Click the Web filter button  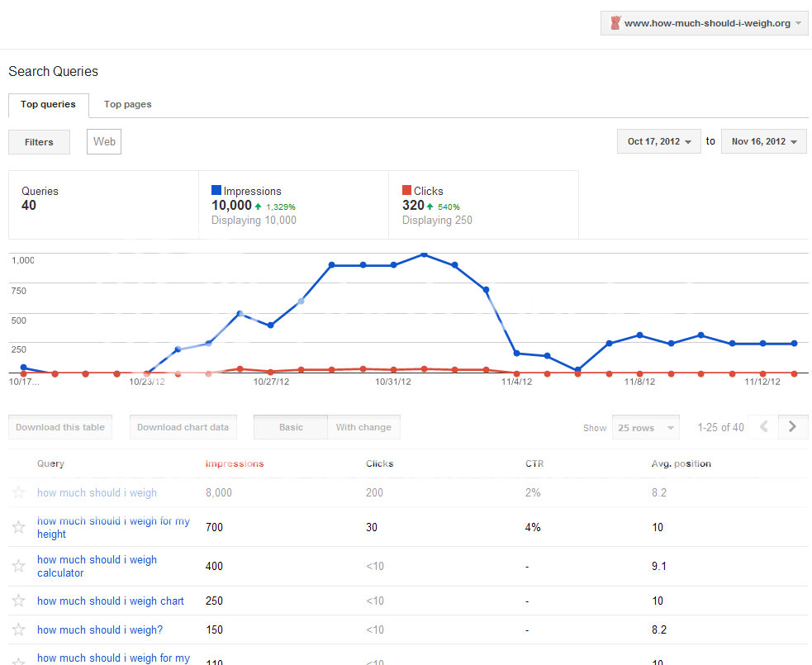click(x=104, y=142)
